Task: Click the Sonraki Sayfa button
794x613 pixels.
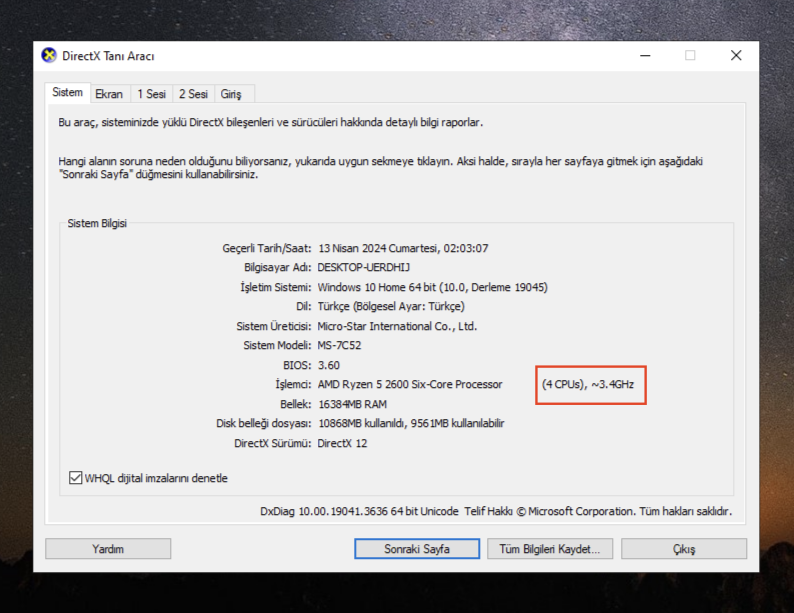Action: coord(417,549)
